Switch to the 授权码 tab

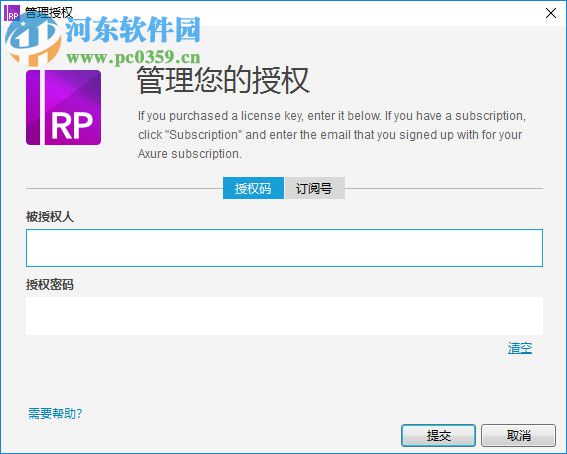253,188
